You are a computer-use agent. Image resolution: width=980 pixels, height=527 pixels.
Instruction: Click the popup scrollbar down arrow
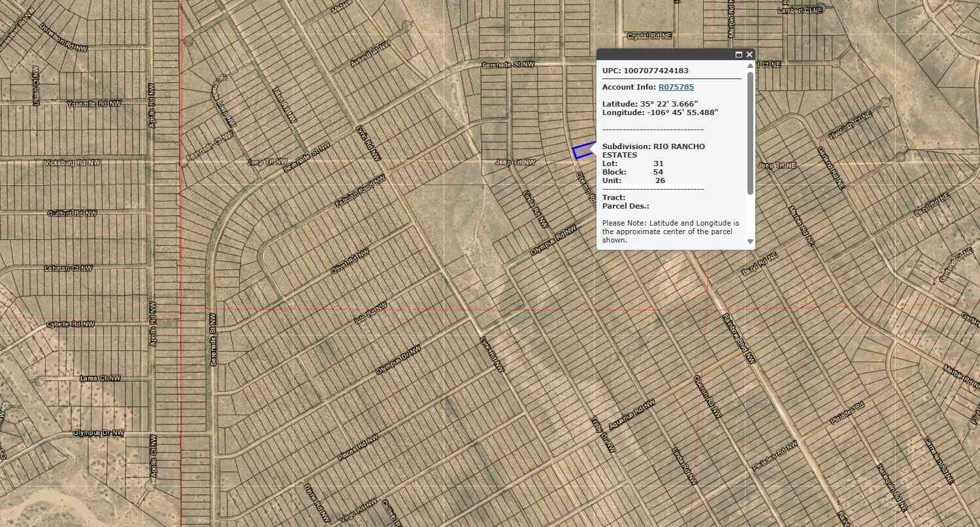tap(750, 241)
